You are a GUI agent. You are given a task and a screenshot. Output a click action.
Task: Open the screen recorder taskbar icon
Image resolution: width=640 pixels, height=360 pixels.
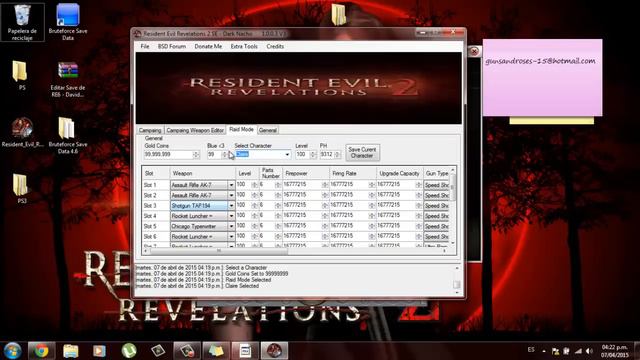[187, 351]
